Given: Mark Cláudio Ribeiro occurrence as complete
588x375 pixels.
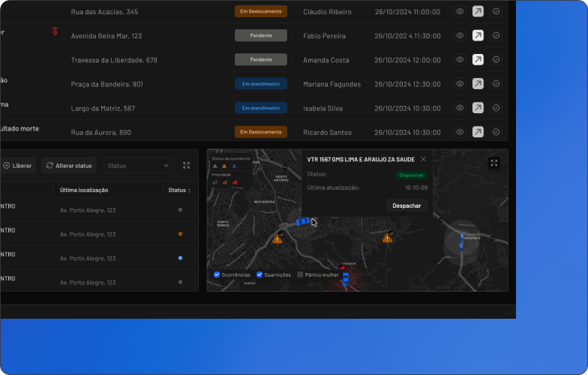Looking at the screenshot, I should click(496, 11).
